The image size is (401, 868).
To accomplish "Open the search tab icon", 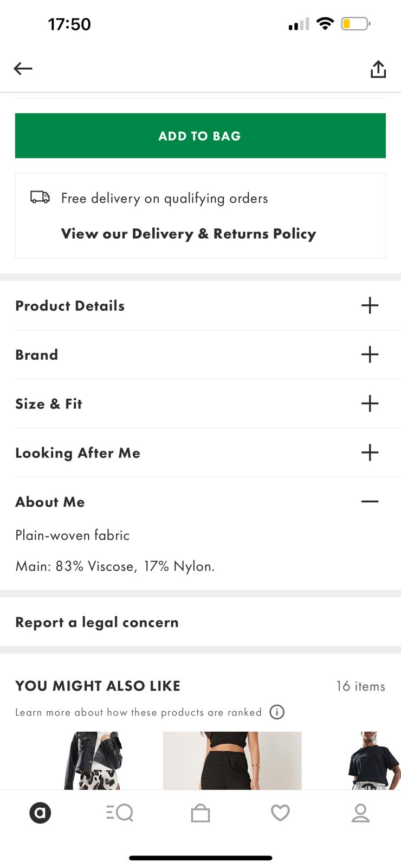I will (120, 813).
